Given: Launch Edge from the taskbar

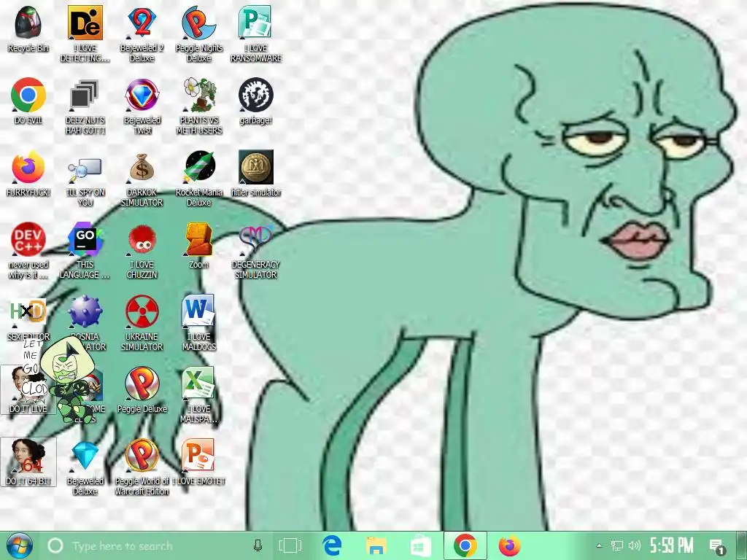Looking at the screenshot, I should coord(332,545).
